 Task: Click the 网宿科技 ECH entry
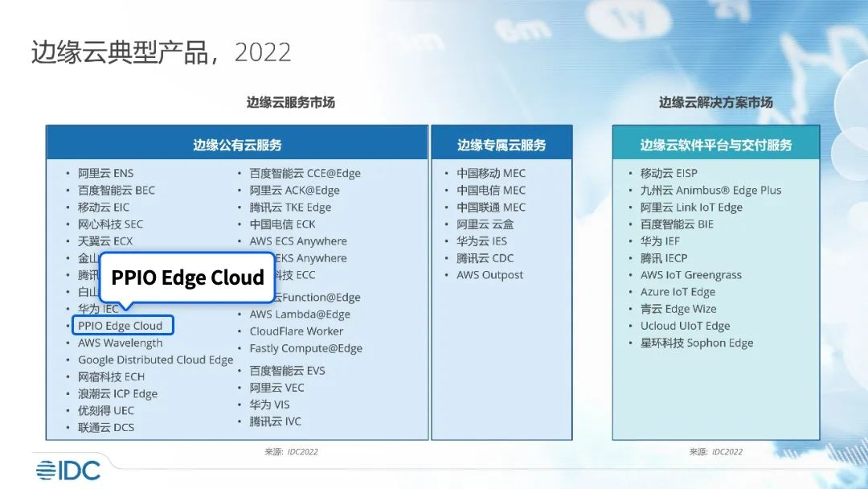tap(111, 377)
